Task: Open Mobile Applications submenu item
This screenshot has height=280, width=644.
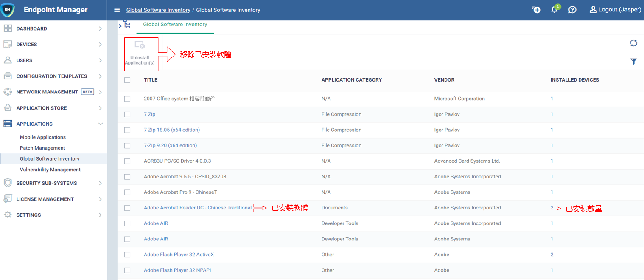Action: pos(43,137)
